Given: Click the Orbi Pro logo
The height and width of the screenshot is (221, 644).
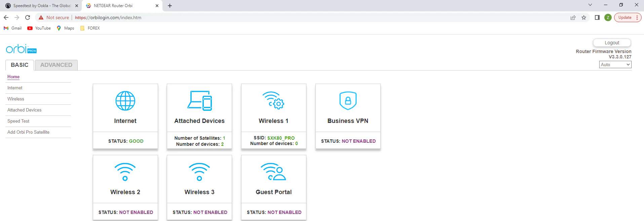Looking at the screenshot, I should (x=21, y=49).
